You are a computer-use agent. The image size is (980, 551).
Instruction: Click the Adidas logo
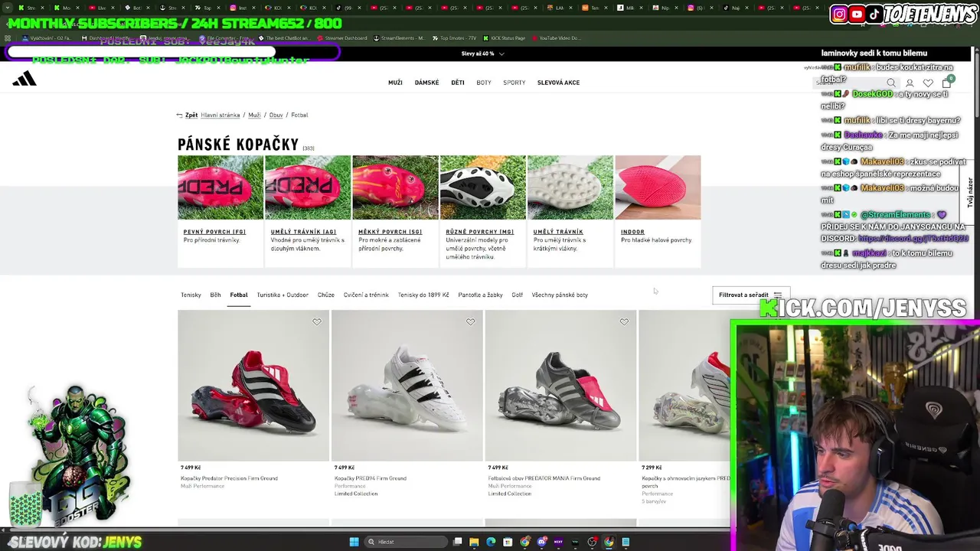pyautogui.click(x=24, y=78)
